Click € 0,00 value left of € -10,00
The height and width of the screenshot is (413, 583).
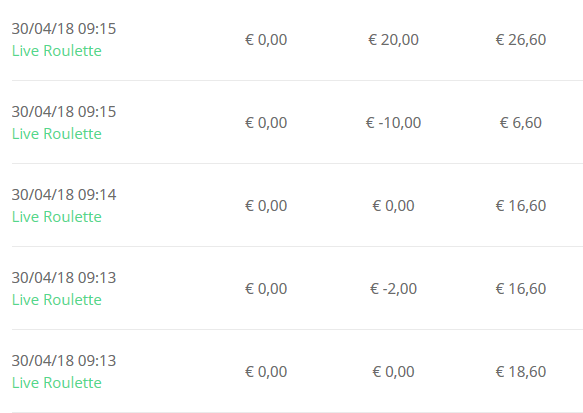click(x=266, y=123)
